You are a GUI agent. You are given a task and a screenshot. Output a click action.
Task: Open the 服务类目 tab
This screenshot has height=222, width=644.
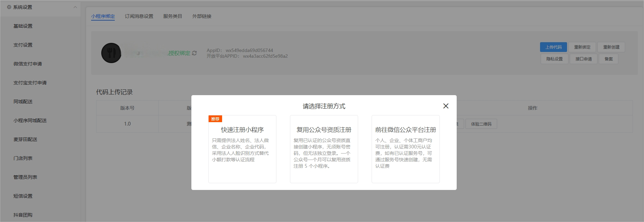coord(172,16)
